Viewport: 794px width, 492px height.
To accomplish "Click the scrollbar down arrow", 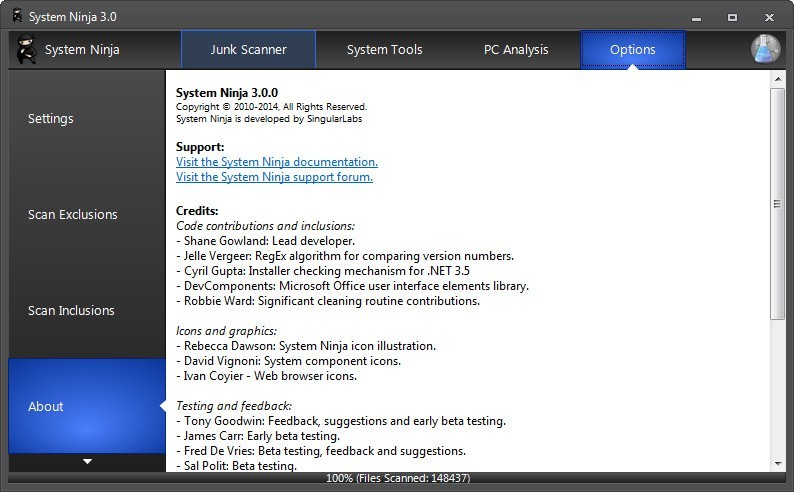I will click(778, 464).
